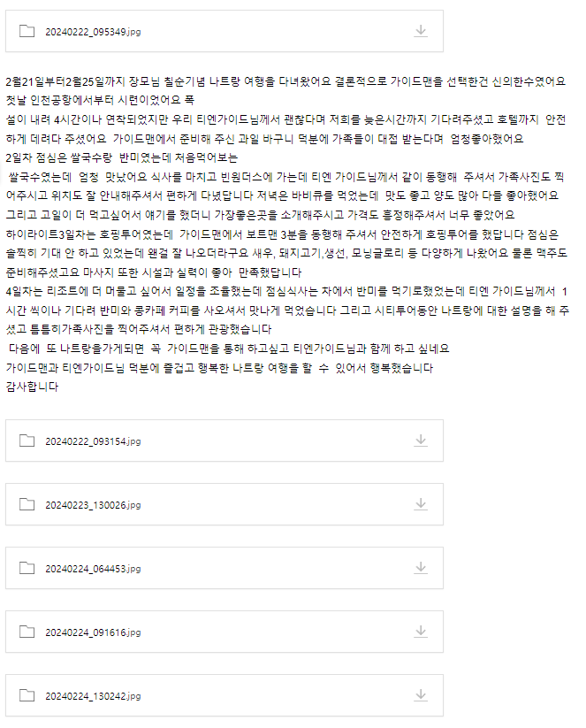Click folder icon of 20240224_091616.jpg
Screen dimensions: 586x728
(27, 632)
